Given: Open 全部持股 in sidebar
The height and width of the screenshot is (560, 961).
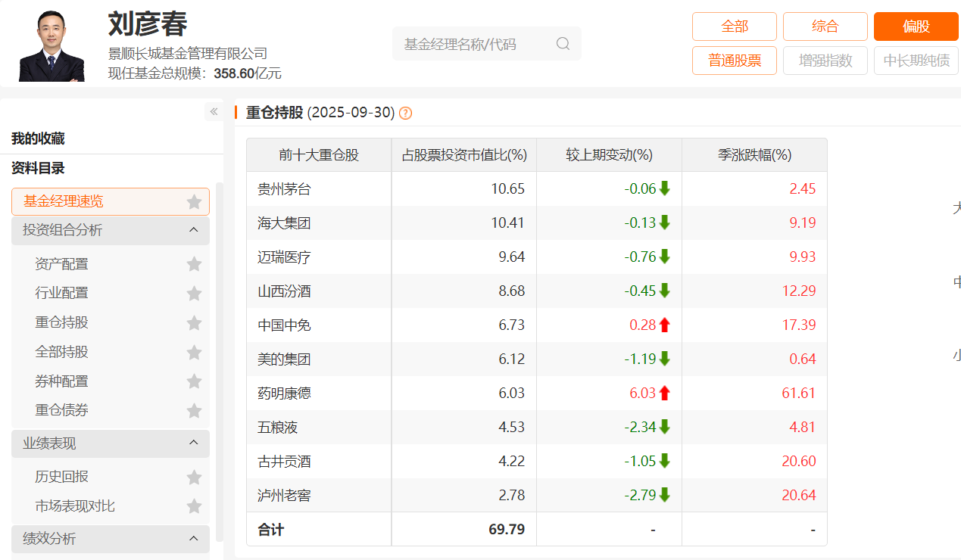Looking at the screenshot, I should tap(61, 352).
